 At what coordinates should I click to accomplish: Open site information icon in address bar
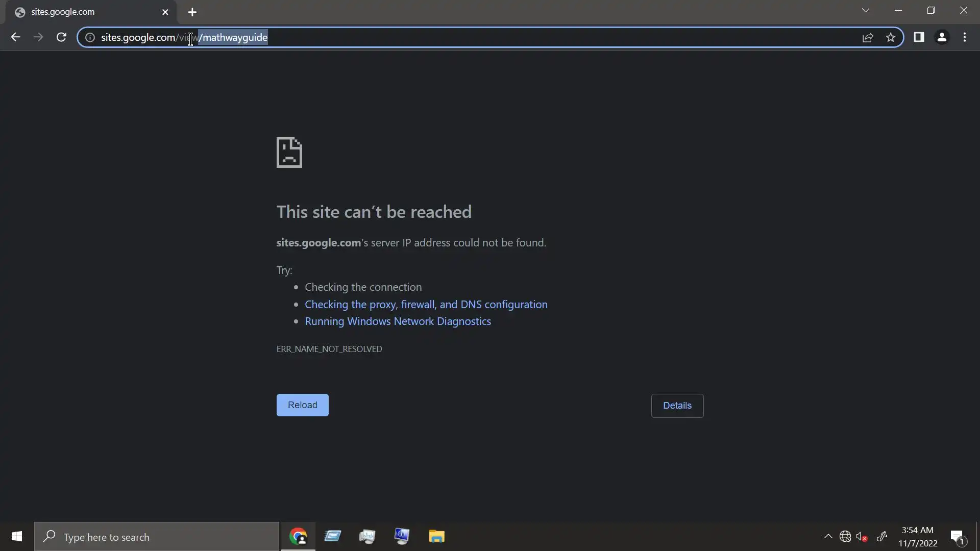click(x=90, y=37)
